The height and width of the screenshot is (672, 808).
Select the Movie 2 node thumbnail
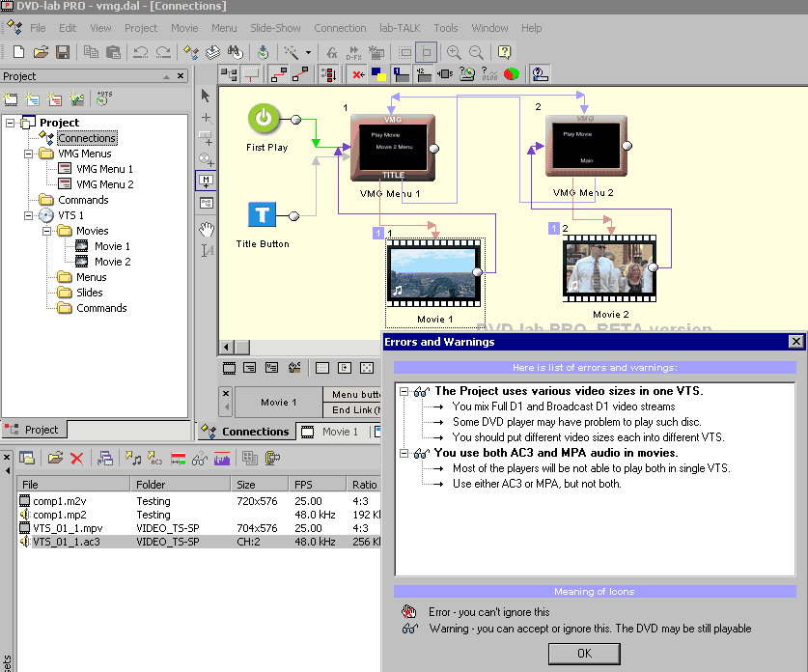pyautogui.click(x=609, y=268)
